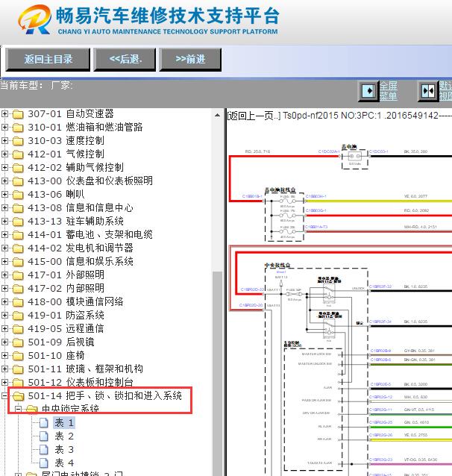Image resolution: width=452 pixels, height=476 pixels.
Task: Click folder icon for 310-01 燃油箱和燃油管路
Action: pos(18,128)
